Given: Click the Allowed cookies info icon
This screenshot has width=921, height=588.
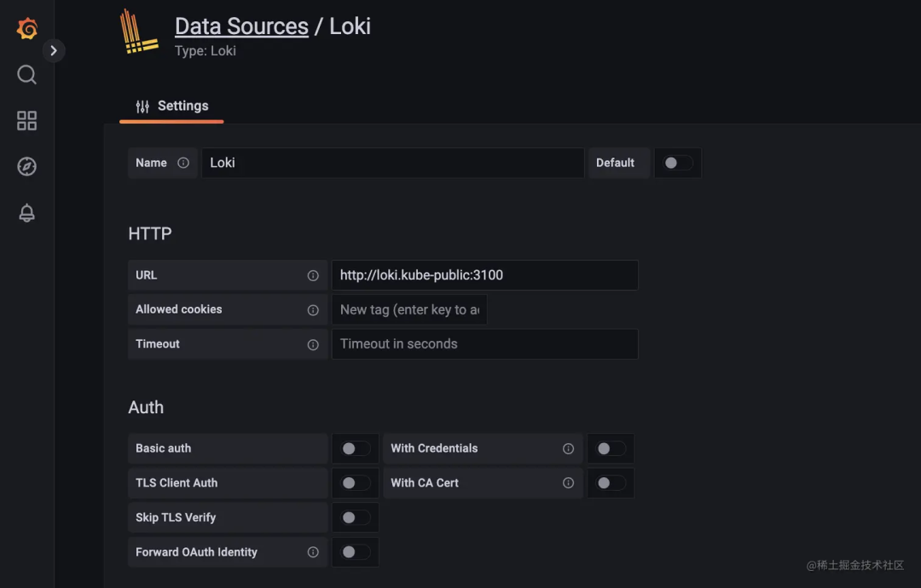Looking at the screenshot, I should (313, 310).
